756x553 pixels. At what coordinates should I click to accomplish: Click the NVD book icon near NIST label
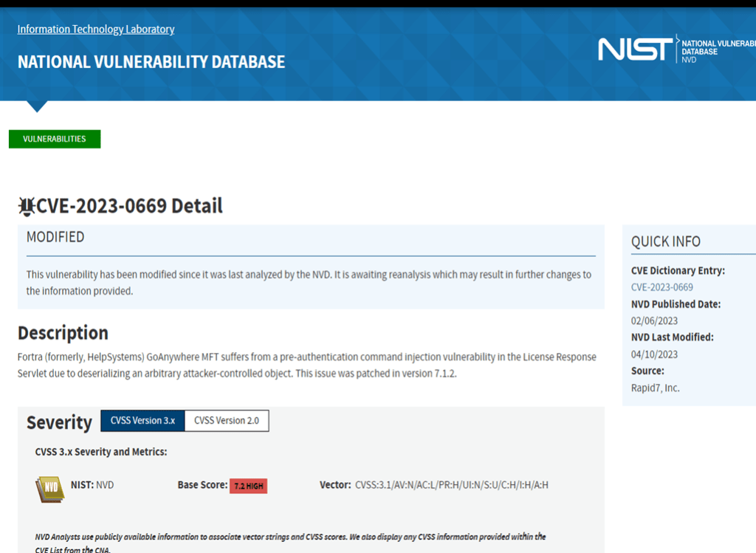49,489
